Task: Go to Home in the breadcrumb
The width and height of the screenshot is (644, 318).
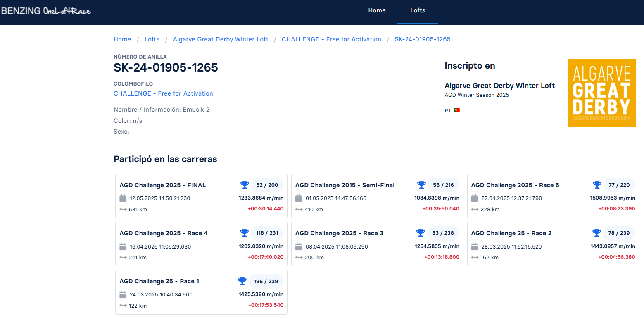Action: pyautogui.click(x=122, y=39)
